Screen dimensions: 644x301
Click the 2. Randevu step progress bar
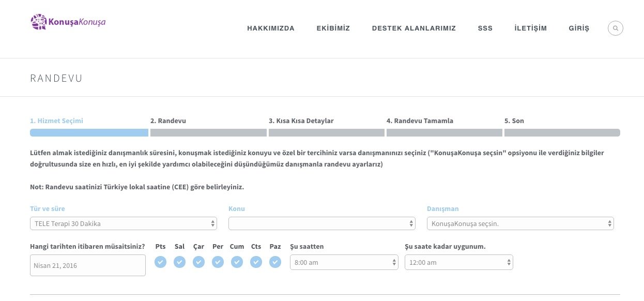(208, 132)
